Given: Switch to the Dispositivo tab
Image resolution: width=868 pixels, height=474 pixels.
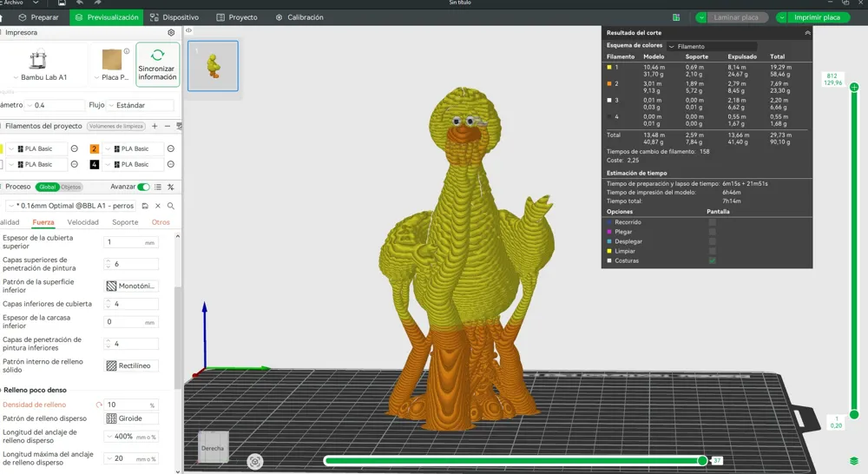Looking at the screenshot, I should click(174, 17).
